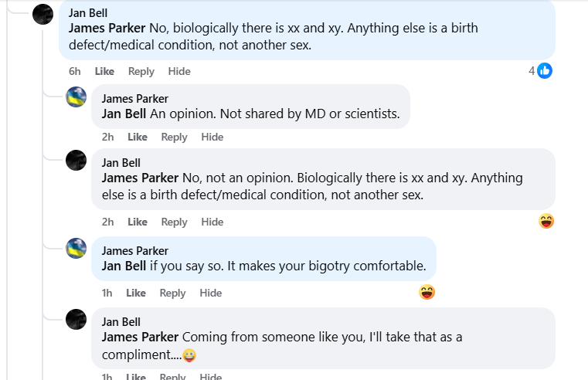Click laughing emoji reaction on bigotry comment

427,292
